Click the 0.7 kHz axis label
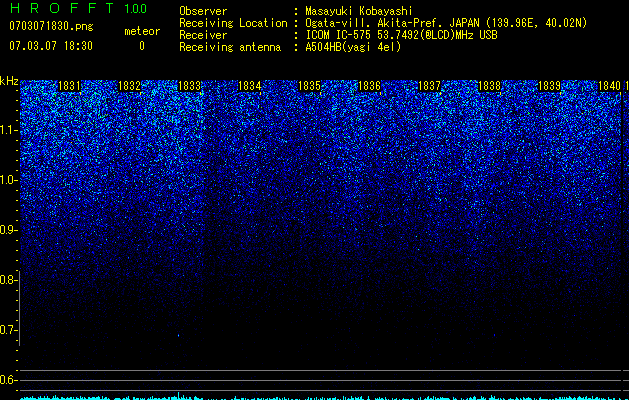 [x=8, y=330]
